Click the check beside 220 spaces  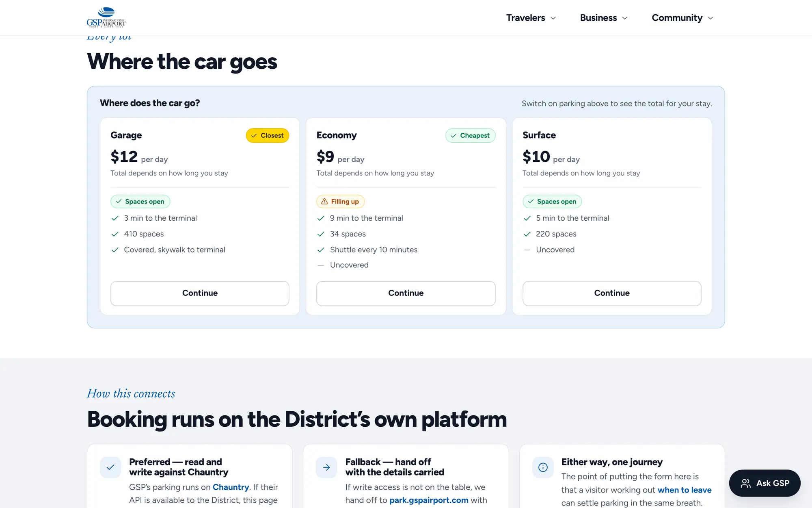point(527,234)
